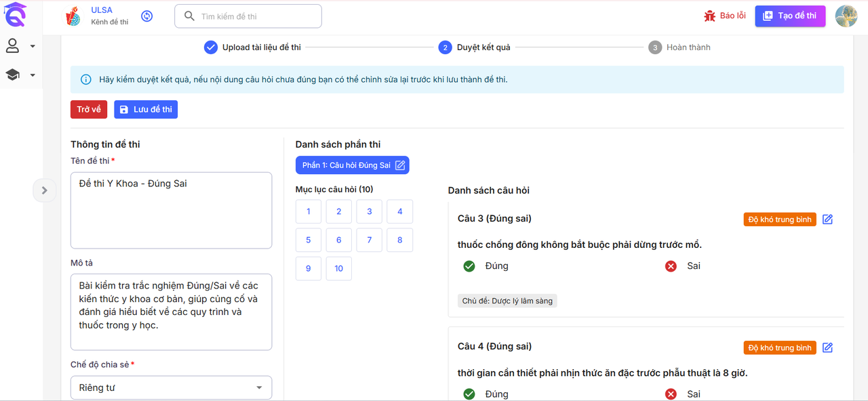
Task: Click Câu 4 'Độ khó trung bình' badge
Action: [780, 347]
